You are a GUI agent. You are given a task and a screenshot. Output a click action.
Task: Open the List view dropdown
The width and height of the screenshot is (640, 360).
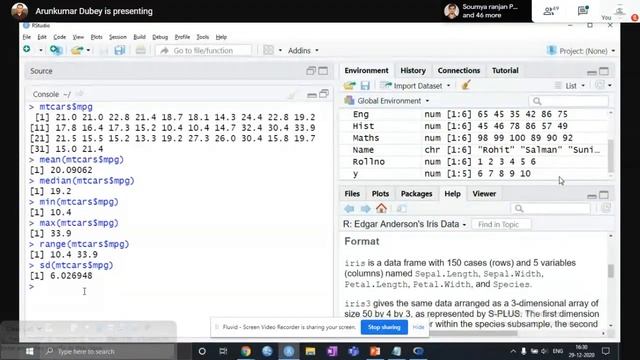tap(570, 86)
